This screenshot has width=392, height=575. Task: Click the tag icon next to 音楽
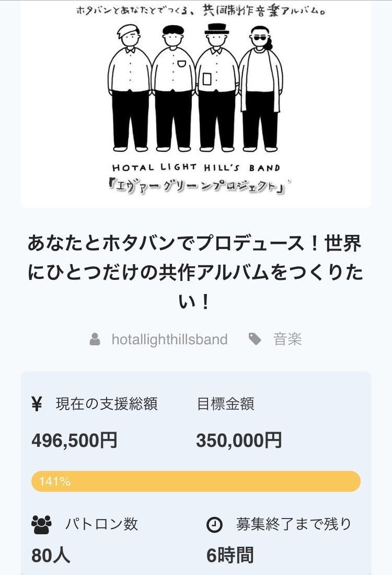[x=255, y=340]
